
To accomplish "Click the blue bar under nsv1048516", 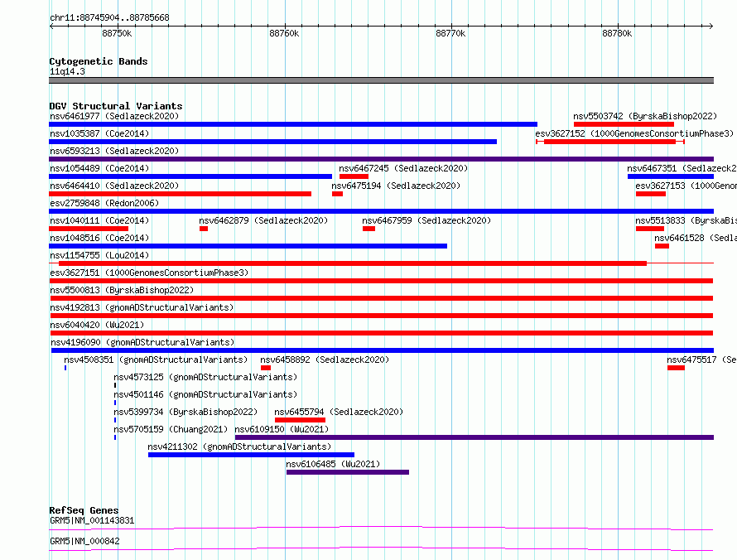I will pos(248,246).
